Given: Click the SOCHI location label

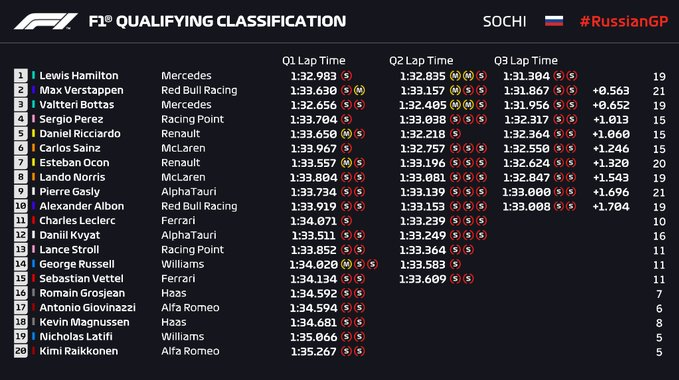Looking at the screenshot, I should tap(504, 21).
